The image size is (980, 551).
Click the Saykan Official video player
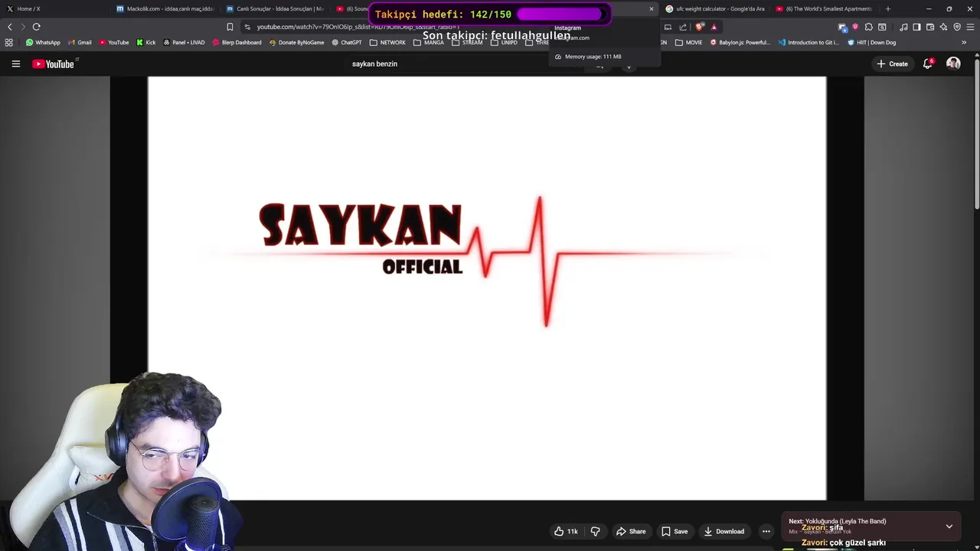pyautogui.click(x=487, y=288)
